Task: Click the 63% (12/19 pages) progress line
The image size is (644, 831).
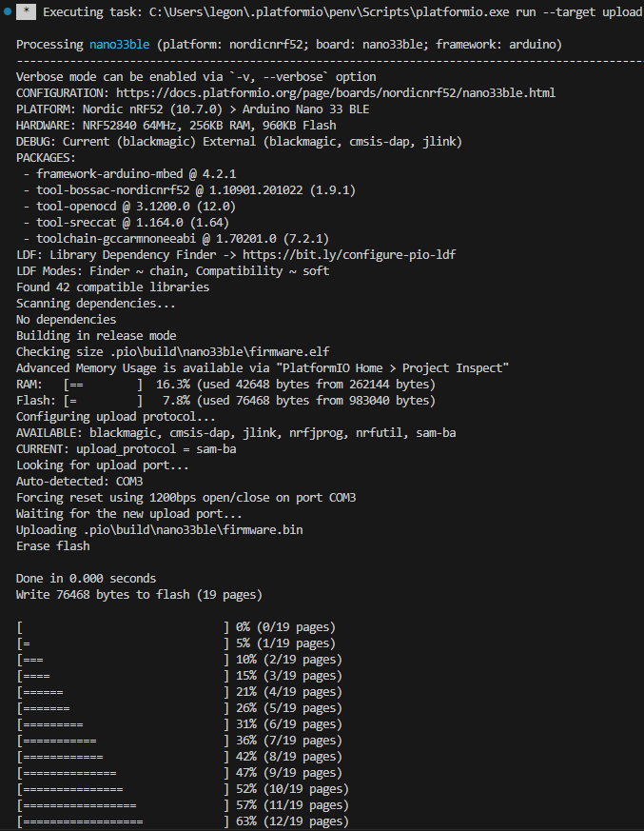Action: tap(183, 821)
